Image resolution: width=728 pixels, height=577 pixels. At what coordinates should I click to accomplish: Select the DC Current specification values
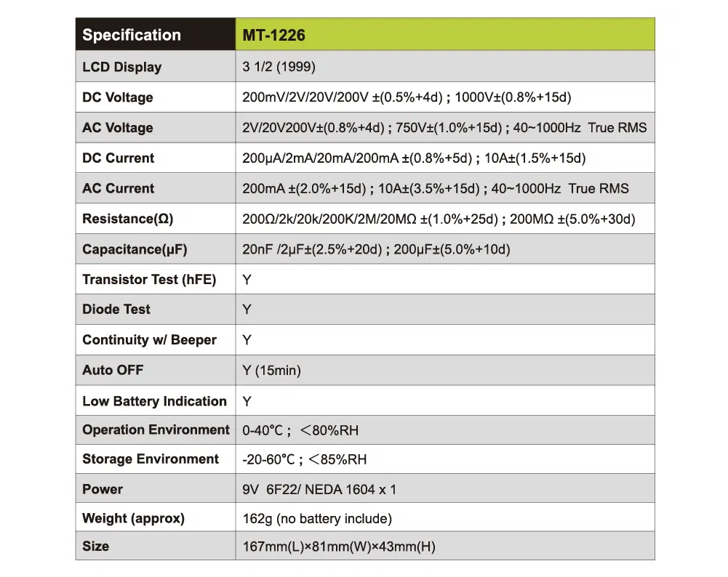[x=413, y=158]
